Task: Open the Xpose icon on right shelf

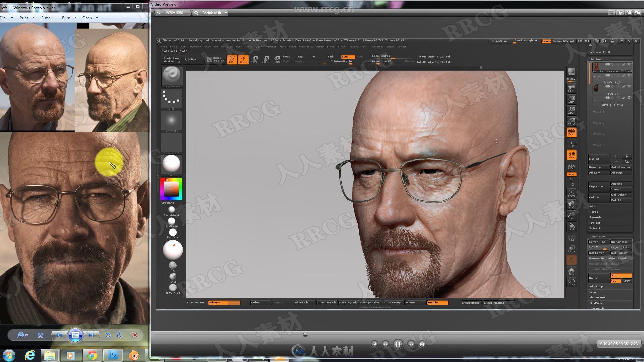Action: (571, 282)
